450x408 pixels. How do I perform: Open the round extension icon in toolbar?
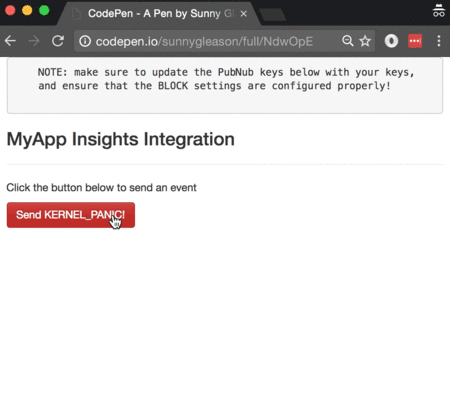[391, 41]
